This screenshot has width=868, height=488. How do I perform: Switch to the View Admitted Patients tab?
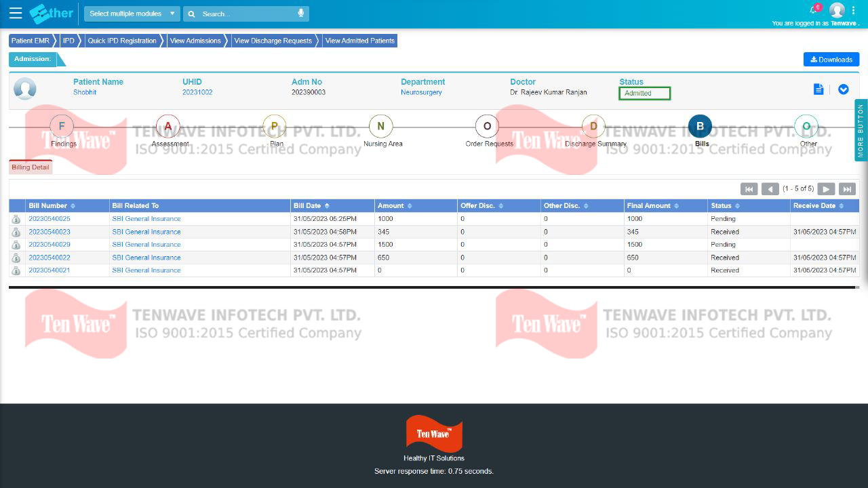(x=359, y=41)
